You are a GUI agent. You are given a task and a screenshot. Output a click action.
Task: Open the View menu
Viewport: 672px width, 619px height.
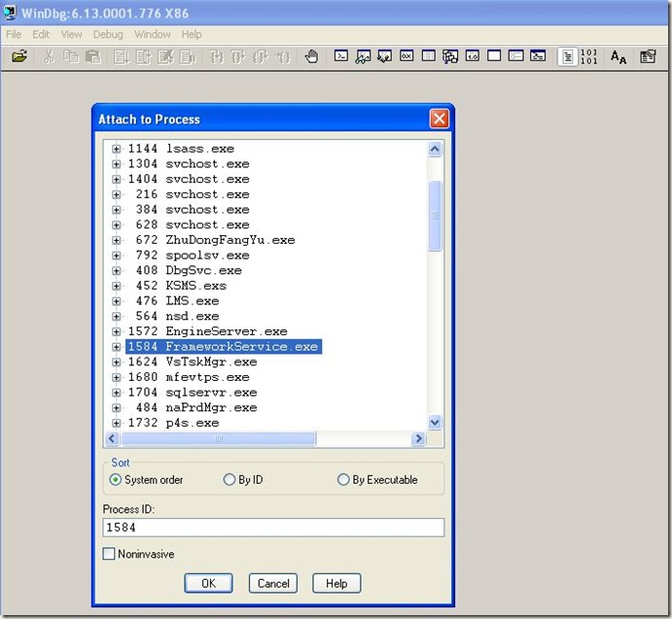71,34
